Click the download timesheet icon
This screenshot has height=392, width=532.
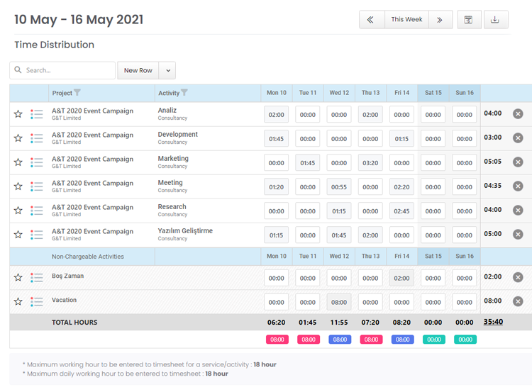(x=495, y=20)
